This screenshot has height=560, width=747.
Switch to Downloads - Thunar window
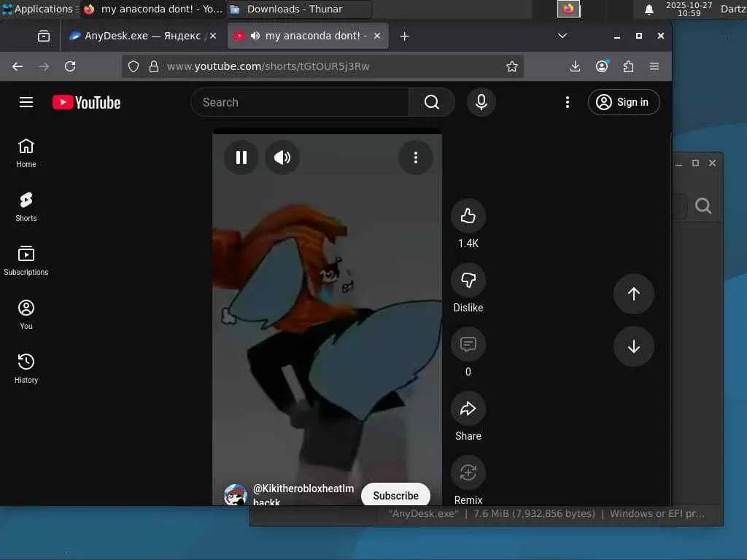pyautogui.click(x=299, y=9)
